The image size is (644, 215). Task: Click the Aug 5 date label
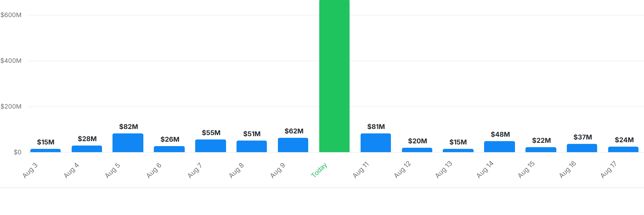[113, 170]
